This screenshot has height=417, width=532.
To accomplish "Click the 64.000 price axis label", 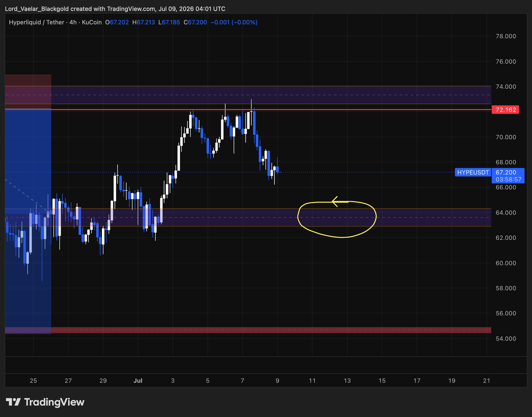I will tap(505, 213).
